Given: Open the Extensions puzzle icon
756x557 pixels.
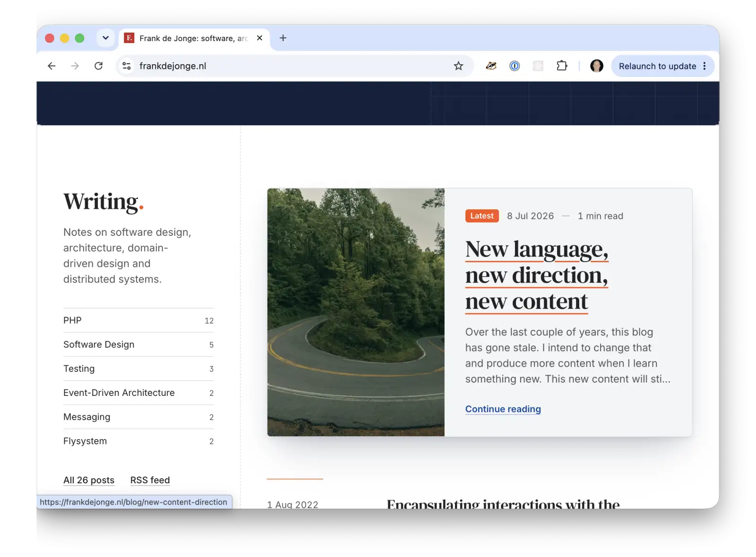Looking at the screenshot, I should tap(562, 66).
